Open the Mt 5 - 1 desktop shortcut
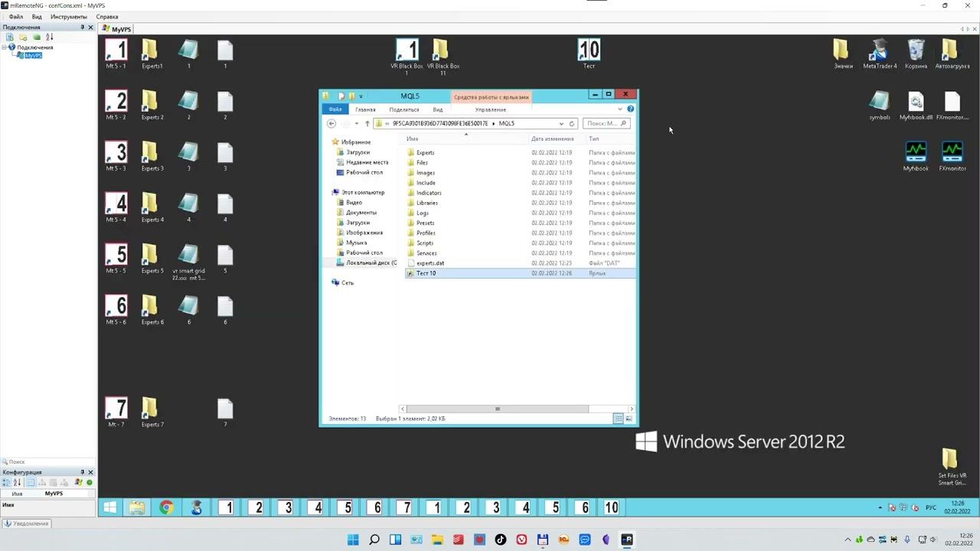The width and height of the screenshot is (980, 551). coord(116,54)
